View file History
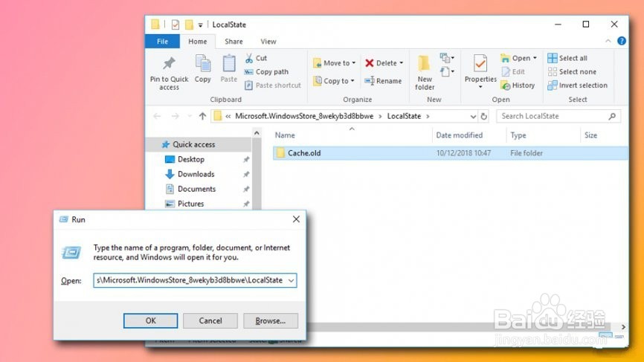The width and height of the screenshot is (644, 362). click(x=518, y=85)
